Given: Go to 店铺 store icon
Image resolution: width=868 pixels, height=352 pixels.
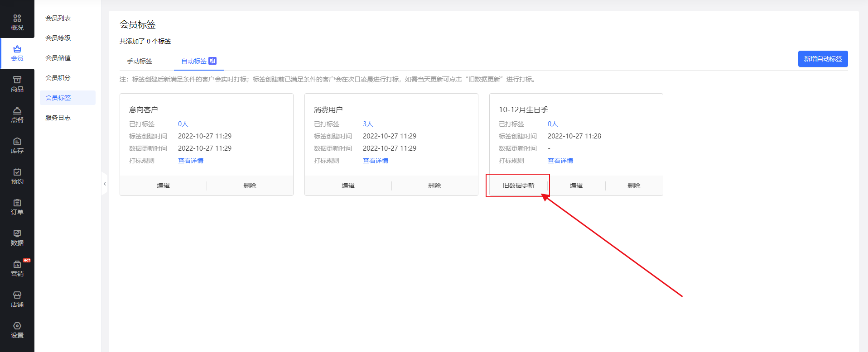Looking at the screenshot, I should pyautogui.click(x=17, y=300).
